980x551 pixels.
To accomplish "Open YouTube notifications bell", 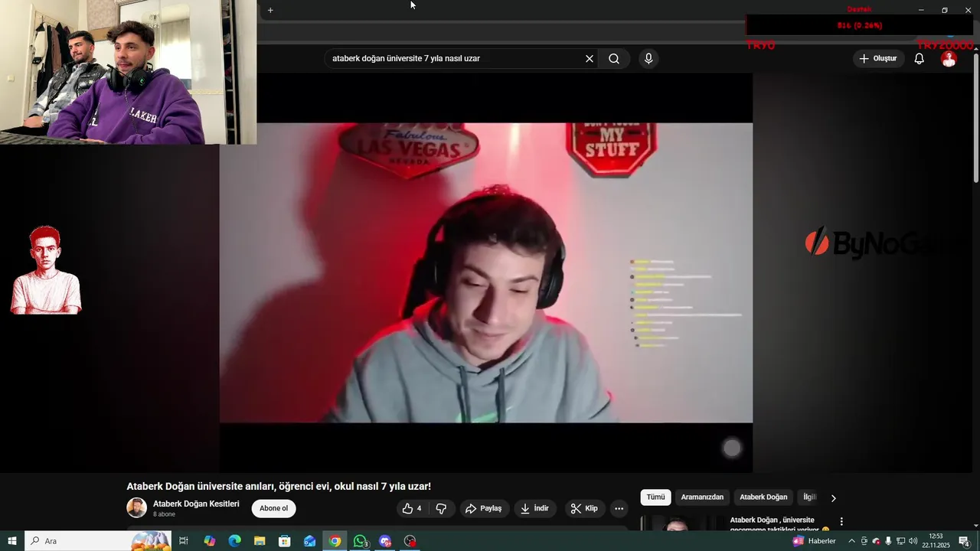I will [920, 59].
